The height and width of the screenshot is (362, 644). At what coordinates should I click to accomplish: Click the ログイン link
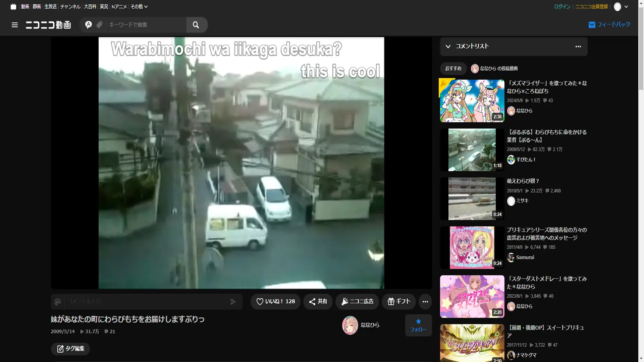pyautogui.click(x=562, y=6)
